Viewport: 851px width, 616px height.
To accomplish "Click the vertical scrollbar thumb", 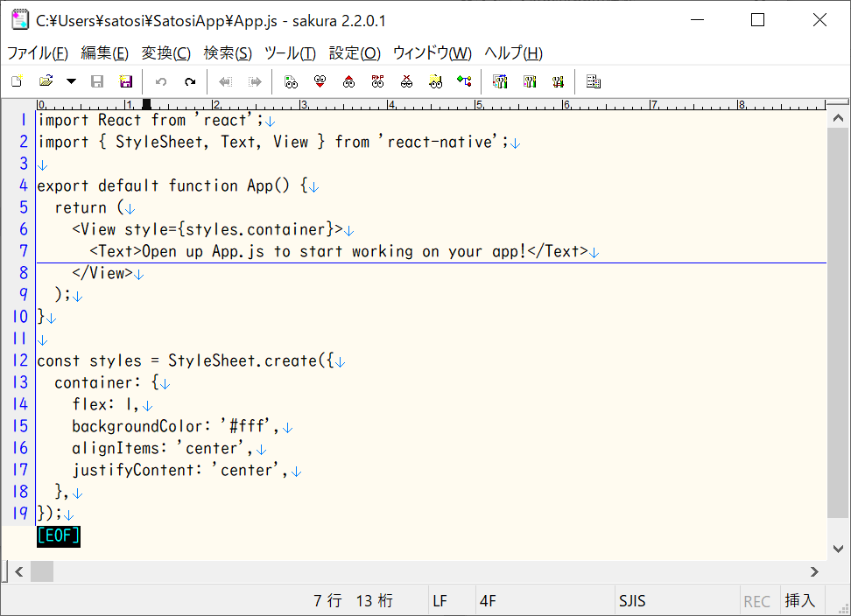I will [x=838, y=323].
